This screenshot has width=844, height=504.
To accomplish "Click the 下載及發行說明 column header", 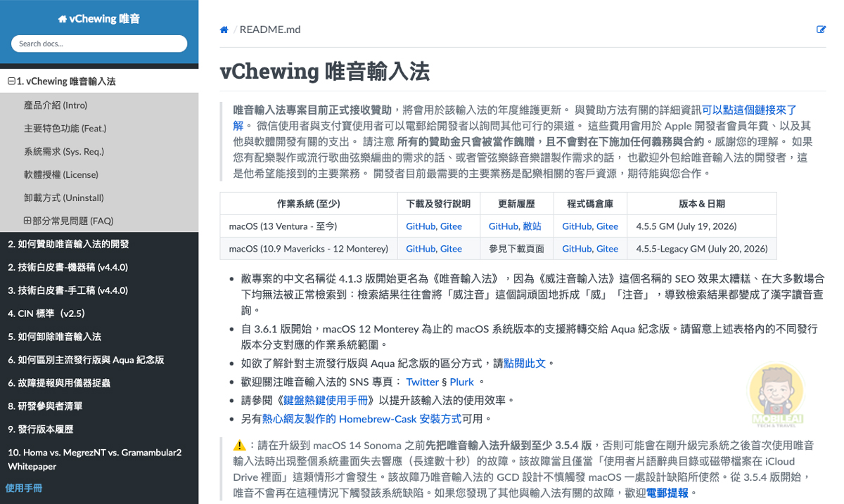I will 439,204.
